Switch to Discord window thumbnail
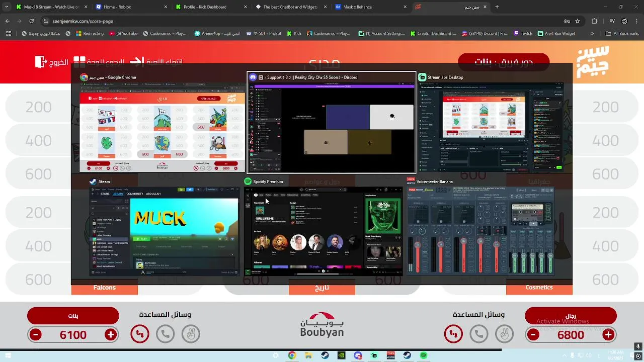This screenshot has height=362, width=644. pyautogui.click(x=332, y=123)
